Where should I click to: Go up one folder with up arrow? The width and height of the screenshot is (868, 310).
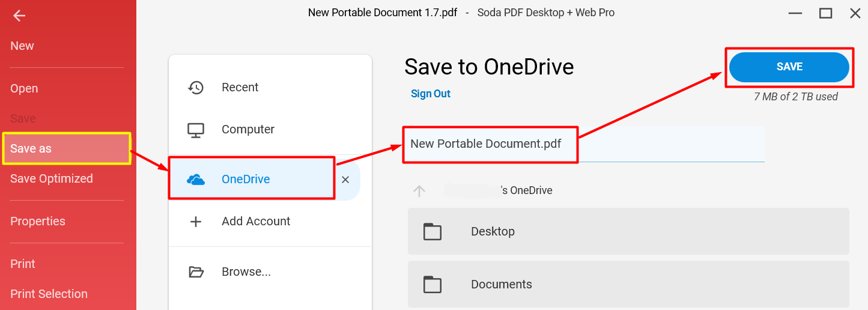419,191
